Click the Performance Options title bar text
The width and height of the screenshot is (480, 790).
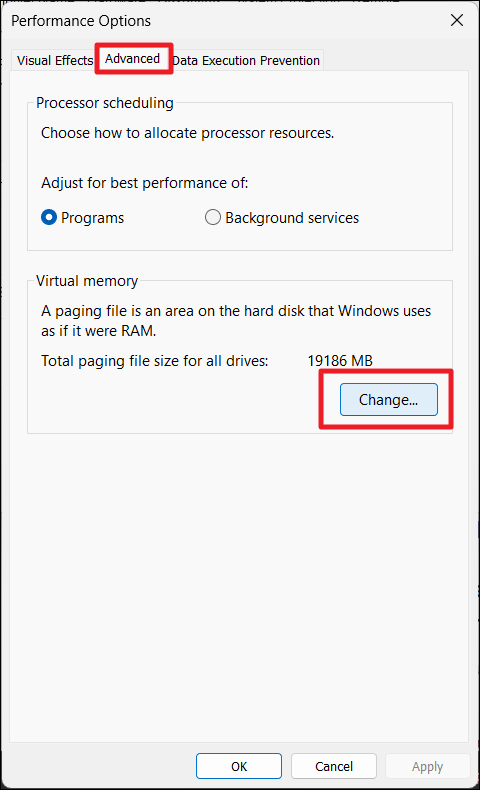click(81, 21)
